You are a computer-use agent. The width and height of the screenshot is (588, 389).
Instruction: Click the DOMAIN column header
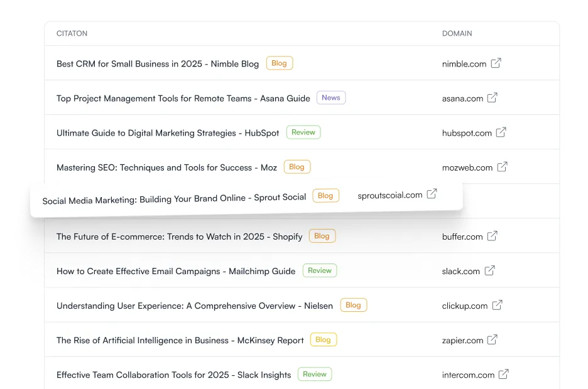coord(457,33)
